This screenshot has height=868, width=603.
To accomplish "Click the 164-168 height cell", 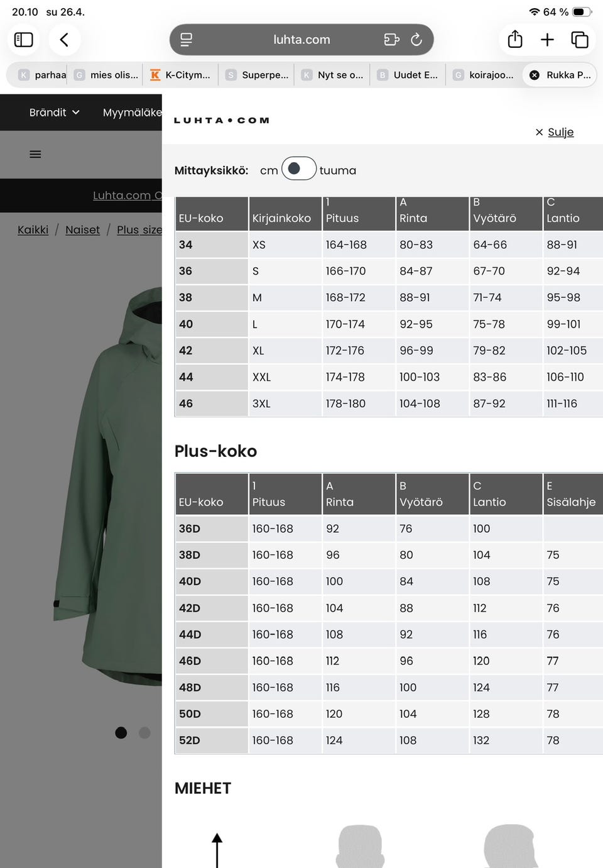I will tap(359, 244).
